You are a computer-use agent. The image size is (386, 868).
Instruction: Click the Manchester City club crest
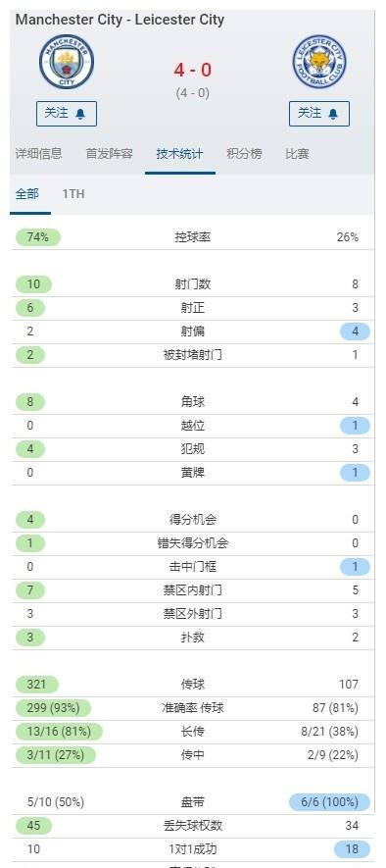pyautogui.click(x=67, y=62)
